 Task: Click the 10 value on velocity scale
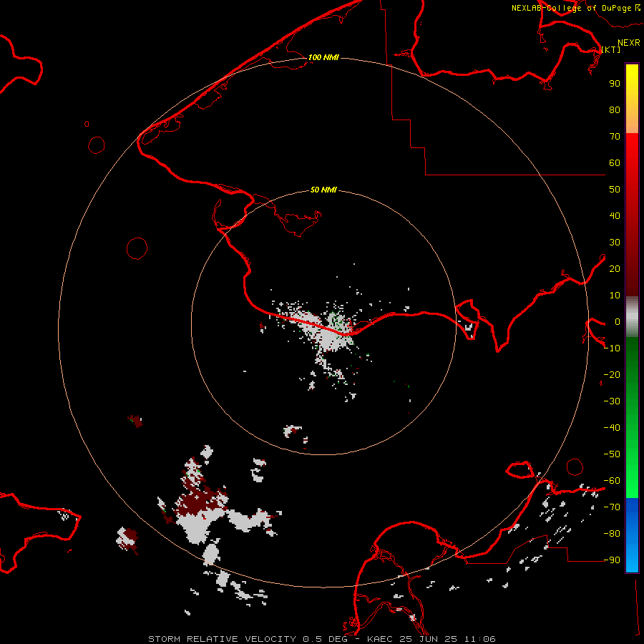615,296
